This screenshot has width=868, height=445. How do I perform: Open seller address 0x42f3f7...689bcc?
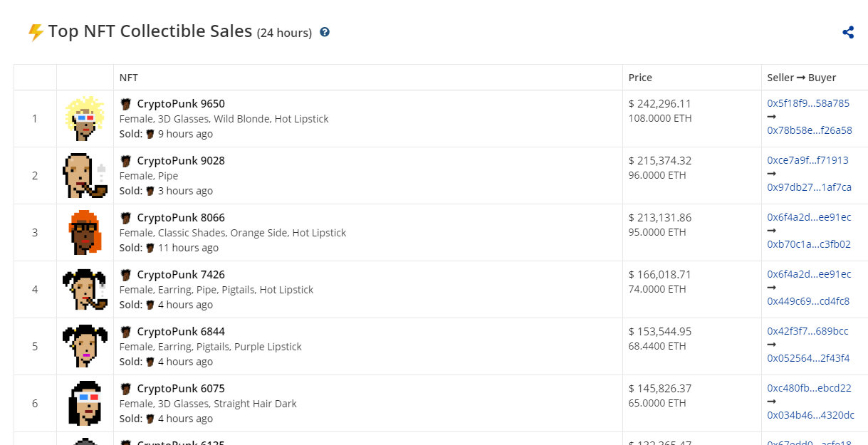click(x=807, y=331)
